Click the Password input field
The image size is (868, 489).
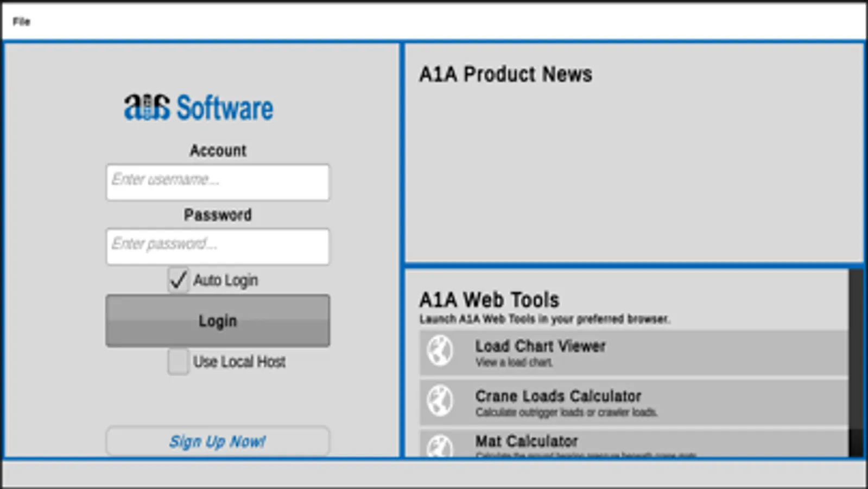point(218,247)
